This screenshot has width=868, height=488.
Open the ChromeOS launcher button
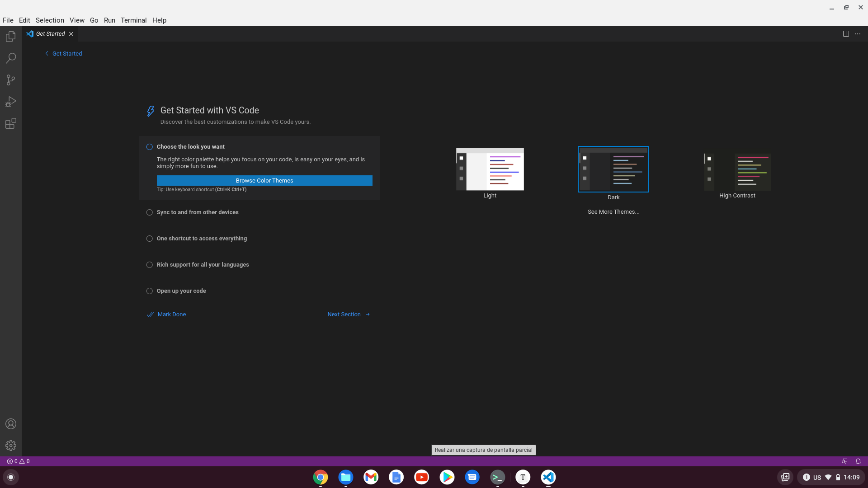coord(11,477)
